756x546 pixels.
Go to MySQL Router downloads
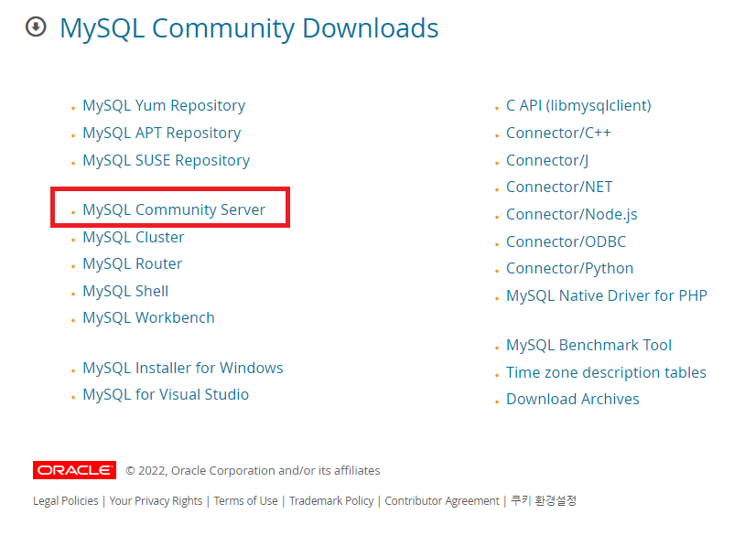[132, 263]
